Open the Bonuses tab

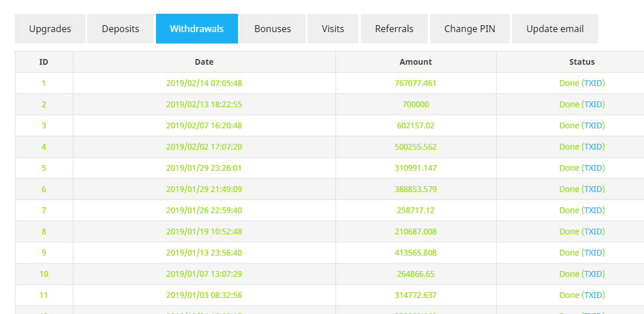273,29
